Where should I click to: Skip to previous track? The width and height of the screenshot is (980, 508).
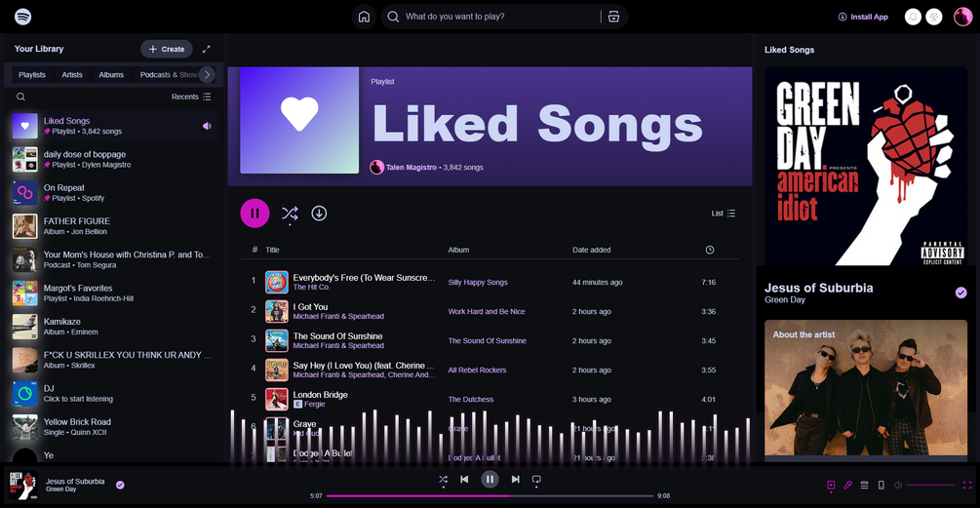[464, 480]
